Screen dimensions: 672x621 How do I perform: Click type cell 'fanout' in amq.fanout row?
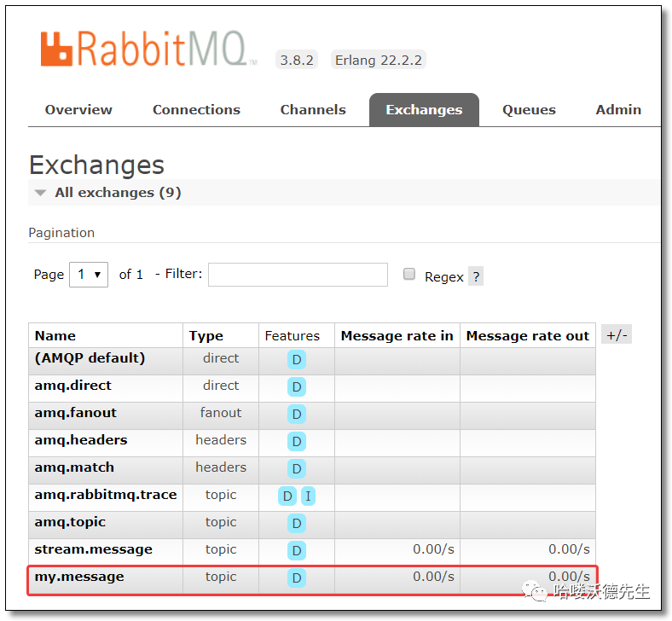[221, 412]
